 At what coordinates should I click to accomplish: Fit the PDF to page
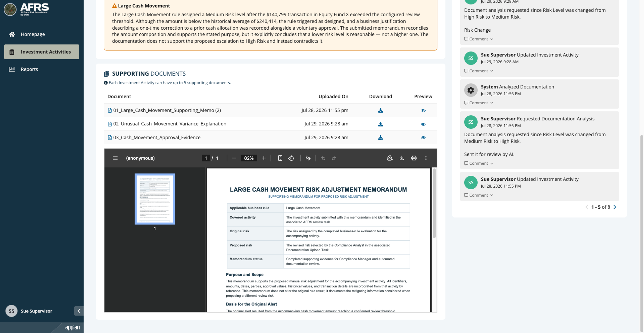280,158
